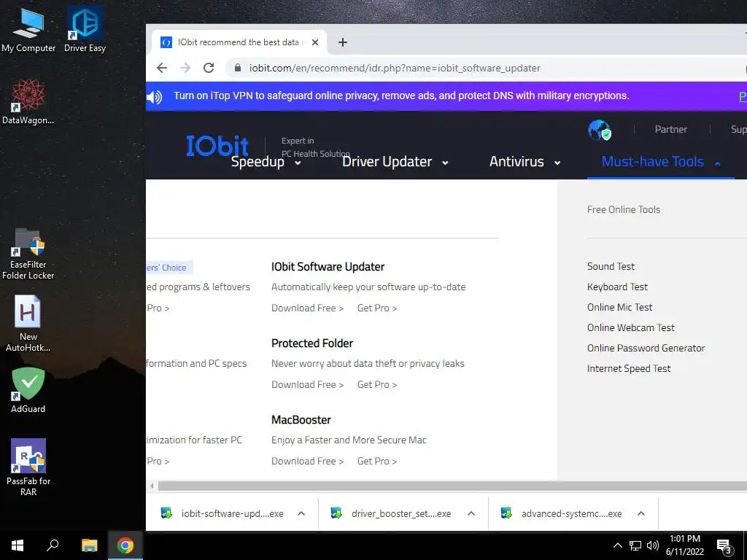Viewport: 747px width, 560px height.
Task: Click the Chrome forward arrow
Action: click(185, 68)
